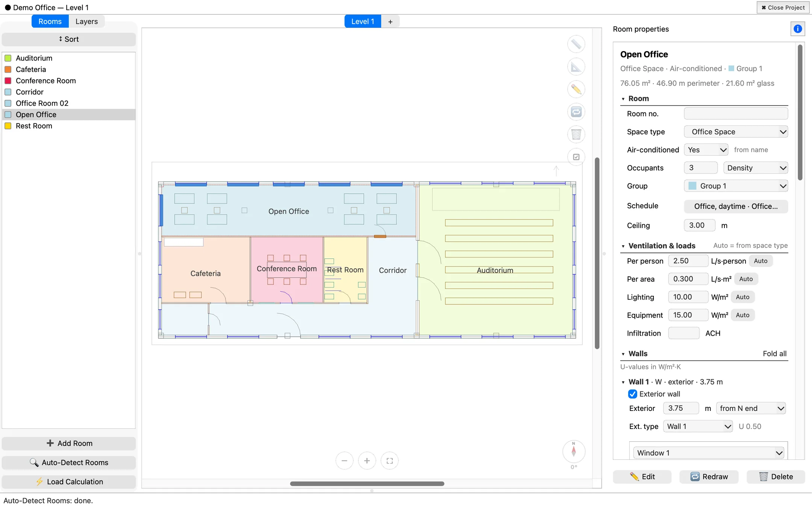Collapse the Wall 1 expander
This screenshot has width=812, height=508.
(623, 382)
